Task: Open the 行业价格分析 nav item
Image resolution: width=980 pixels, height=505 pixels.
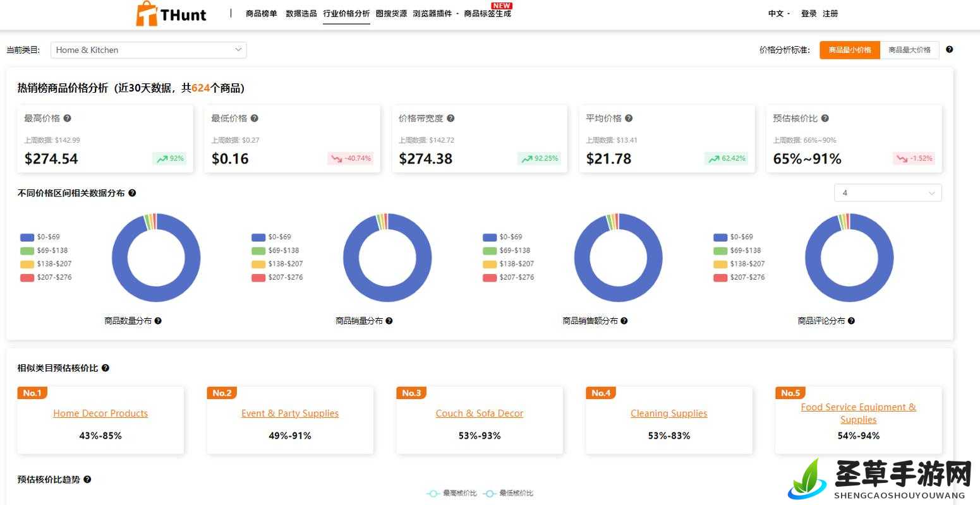Action: 346,13
